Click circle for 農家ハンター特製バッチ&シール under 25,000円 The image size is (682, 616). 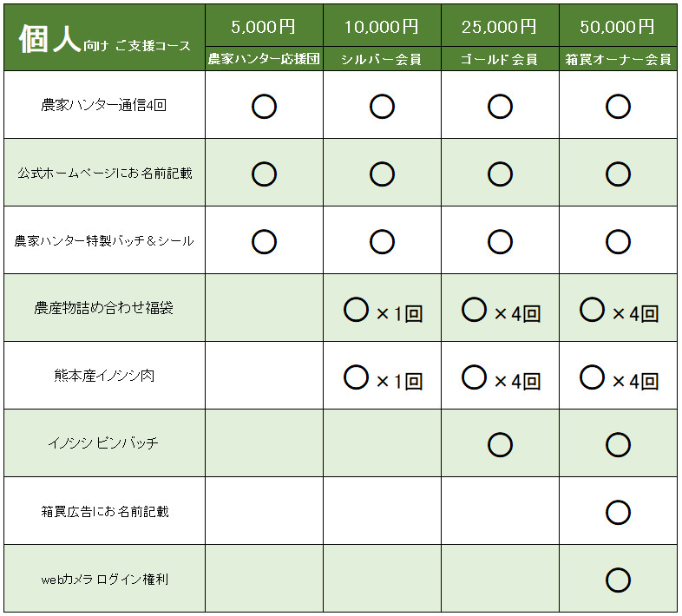(500, 241)
